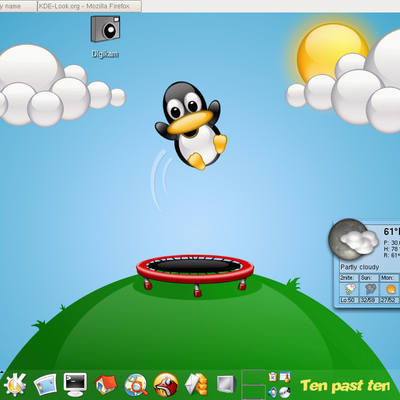Launch the globe magnifier web browser icon
This screenshot has width=400, height=400.
coord(136,385)
